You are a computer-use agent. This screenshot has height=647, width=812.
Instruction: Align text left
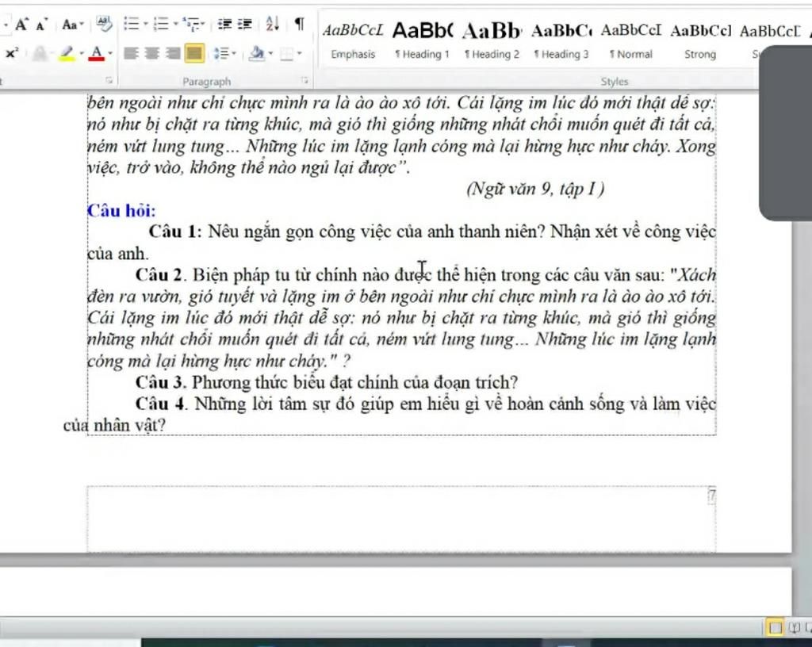pyautogui.click(x=131, y=53)
